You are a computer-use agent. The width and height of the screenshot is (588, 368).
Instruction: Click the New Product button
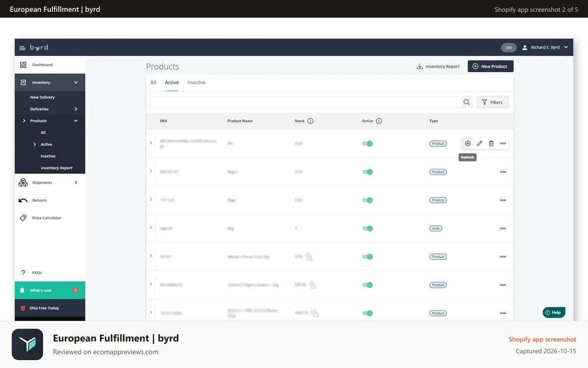click(x=490, y=66)
